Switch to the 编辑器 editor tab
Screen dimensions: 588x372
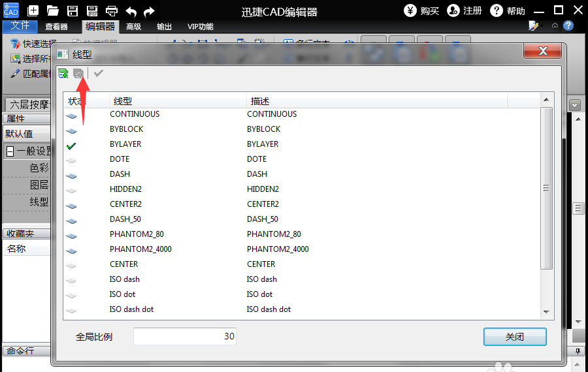coord(100,26)
